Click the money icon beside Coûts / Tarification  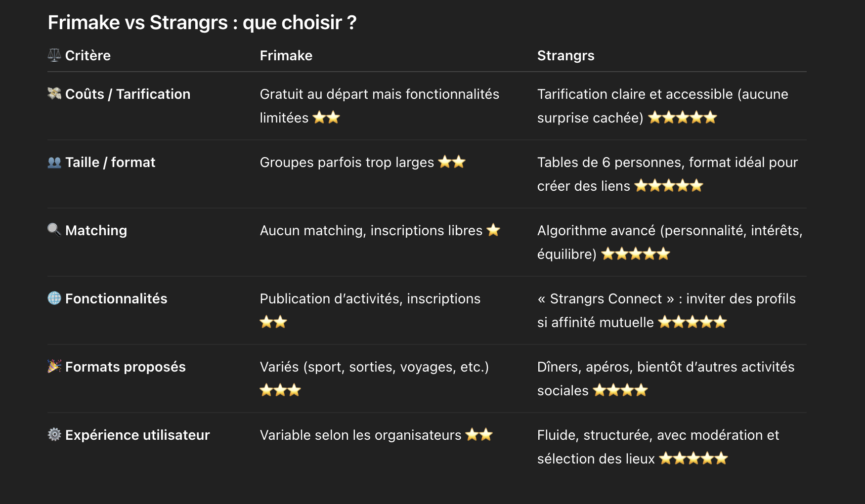tap(54, 93)
